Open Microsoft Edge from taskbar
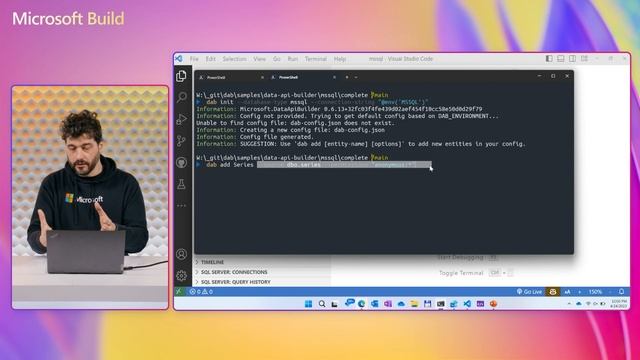 pos(361,304)
